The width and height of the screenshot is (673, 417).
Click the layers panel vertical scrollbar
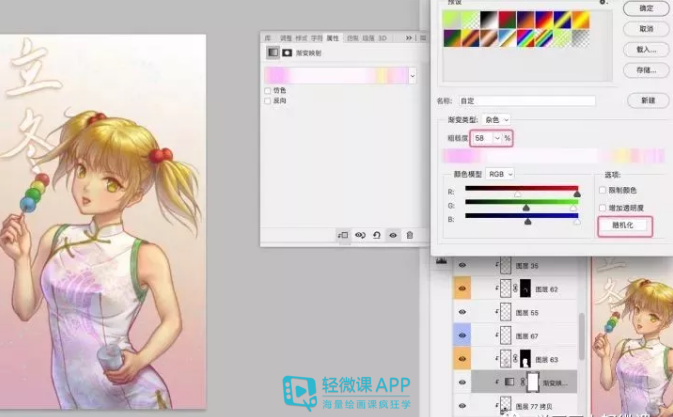coord(582,336)
